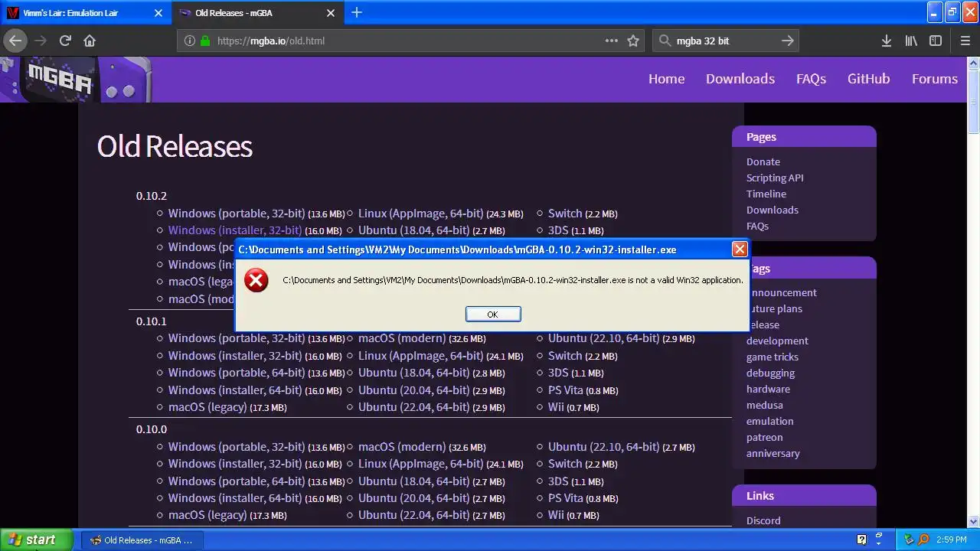Screen dimensions: 980x551
Task: Download 0.10.1 macOS legacy build
Action: coord(207,407)
